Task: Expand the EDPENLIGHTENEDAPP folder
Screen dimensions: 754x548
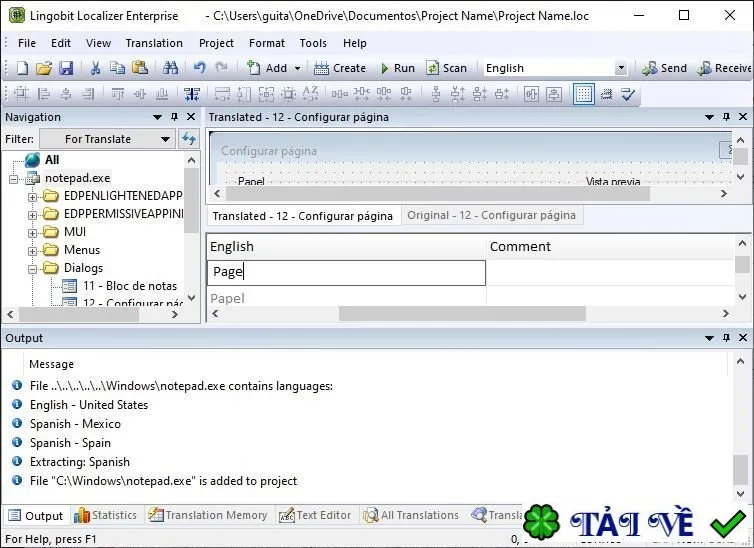Action: 32,197
